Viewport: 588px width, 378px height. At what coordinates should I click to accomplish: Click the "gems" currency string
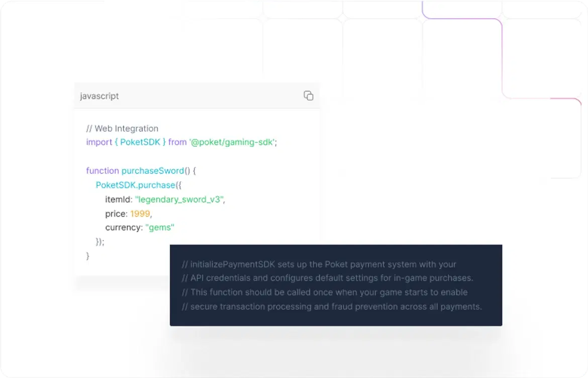[159, 227]
